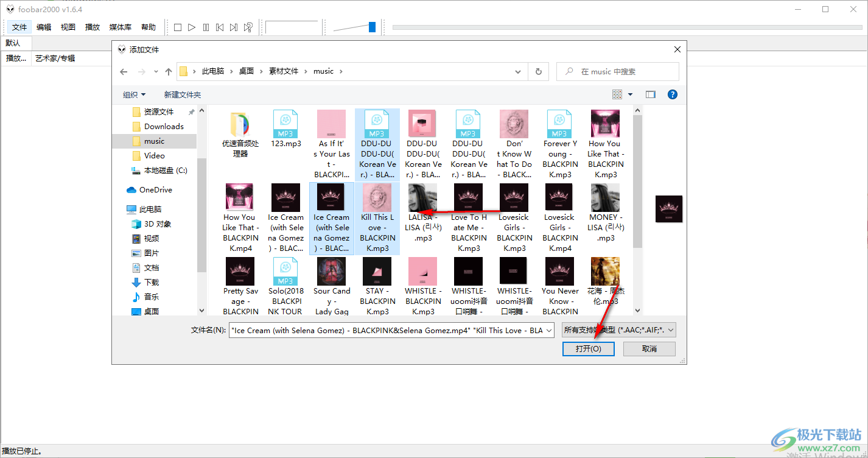Viewport: 868px width, 458px height.
Task: Open the 所有支持的类型 file type dropdown
Action: (x=619, y=330)
